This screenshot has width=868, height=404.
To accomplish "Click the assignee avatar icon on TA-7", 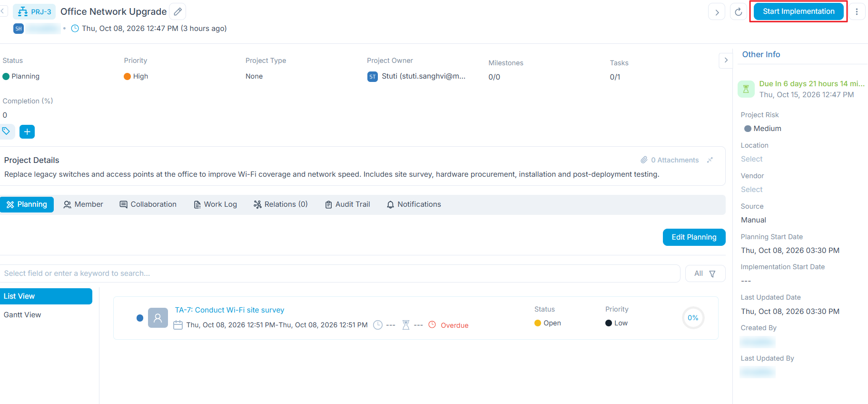I will pos(158,318).
